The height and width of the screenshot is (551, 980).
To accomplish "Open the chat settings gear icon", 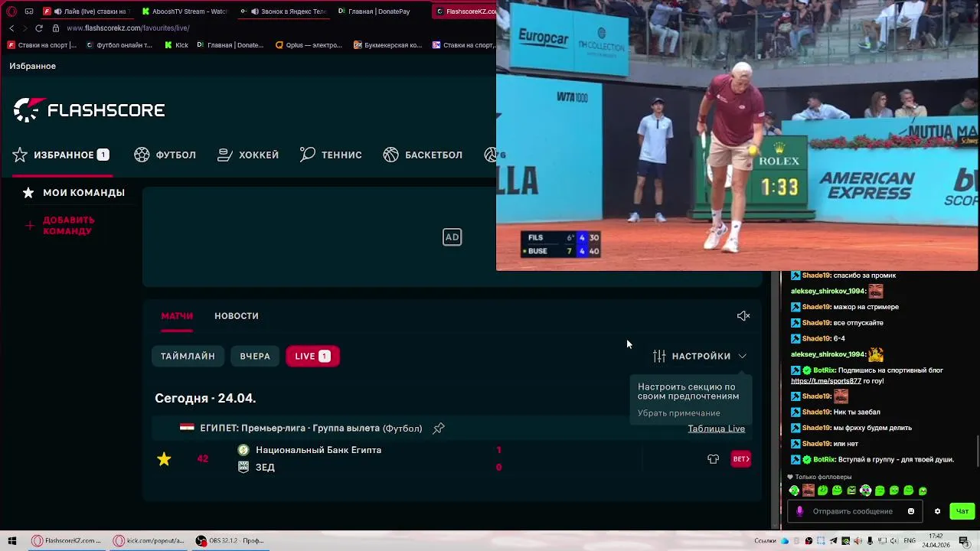I will (937, 511).
